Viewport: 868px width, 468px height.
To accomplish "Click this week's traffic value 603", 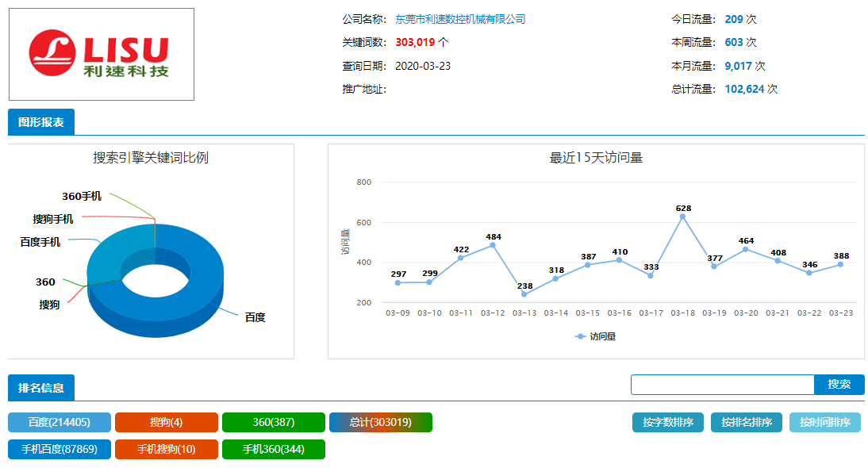I will (734, 43).
